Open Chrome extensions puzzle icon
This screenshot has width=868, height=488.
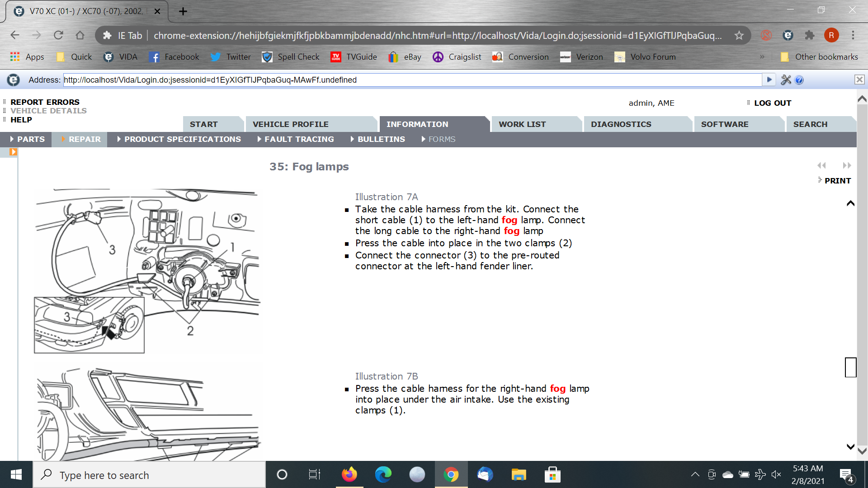[x=810, y=35]
